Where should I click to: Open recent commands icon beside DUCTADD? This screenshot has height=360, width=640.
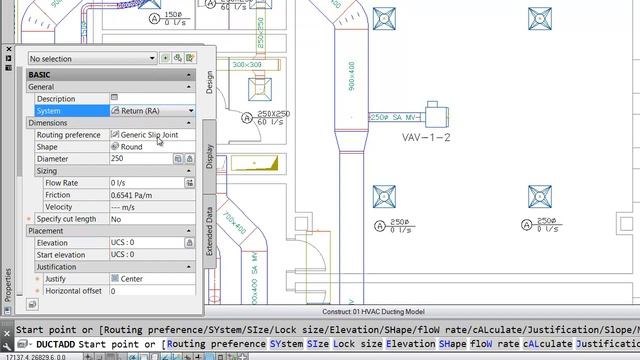point(24,344)
